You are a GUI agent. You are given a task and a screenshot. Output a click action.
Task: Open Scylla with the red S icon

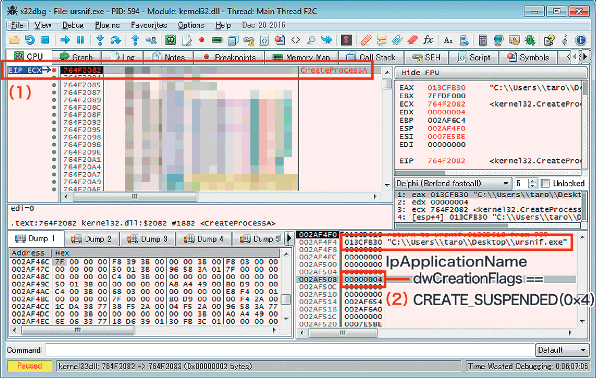346,40
